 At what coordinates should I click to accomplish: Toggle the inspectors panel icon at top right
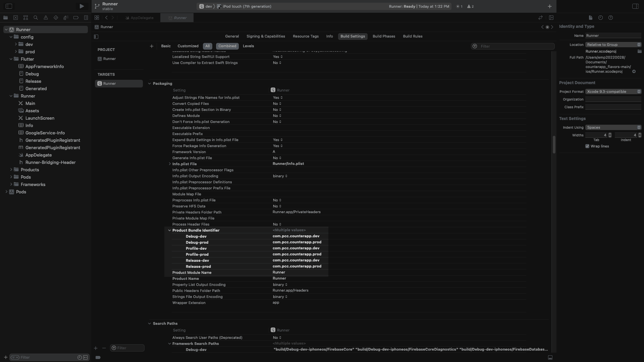(635, 6)
